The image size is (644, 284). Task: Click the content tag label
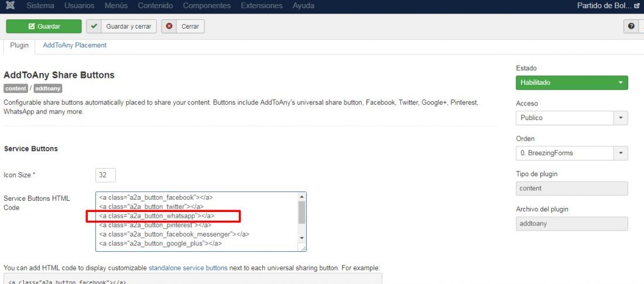pos(16,88)
